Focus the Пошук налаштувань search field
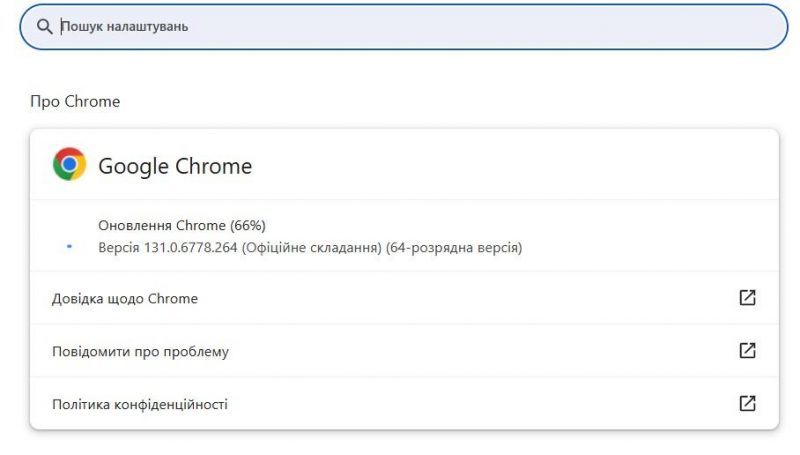The height and width of the screenshot is (455, 800). coord(404,27)
